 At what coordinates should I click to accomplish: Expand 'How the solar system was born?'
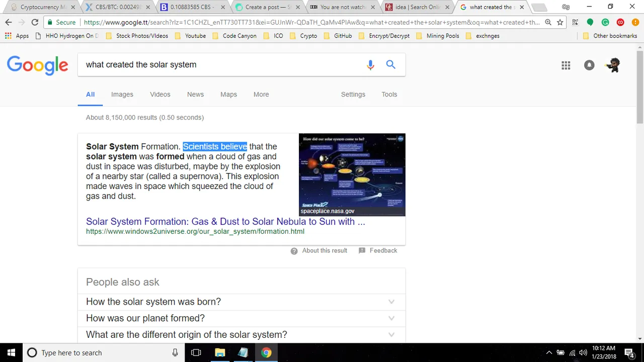(x=242, y=302)
